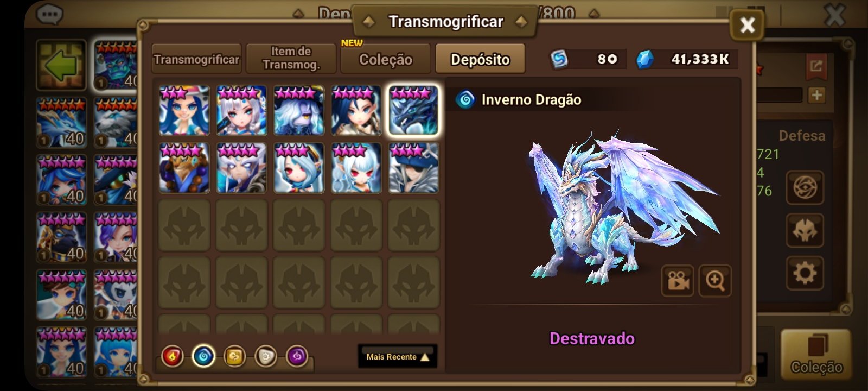This screenshot has width=868, height=391.
Task: Toggle the light attribute filter
Action: [266, 357]
